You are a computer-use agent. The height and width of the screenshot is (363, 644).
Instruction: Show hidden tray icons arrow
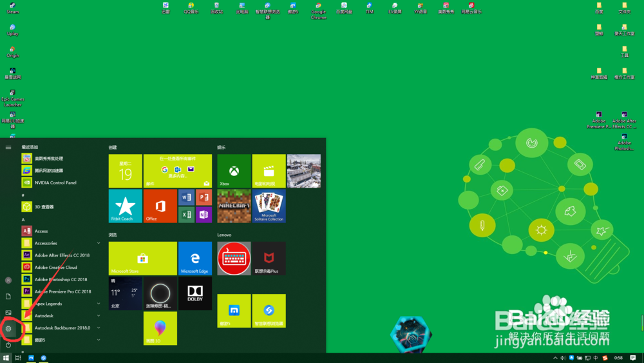pos(555,358)
